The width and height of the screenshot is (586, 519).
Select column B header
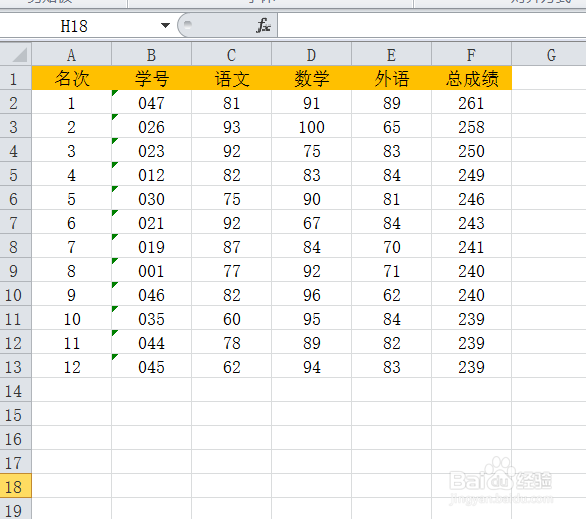tap(151, 55)
